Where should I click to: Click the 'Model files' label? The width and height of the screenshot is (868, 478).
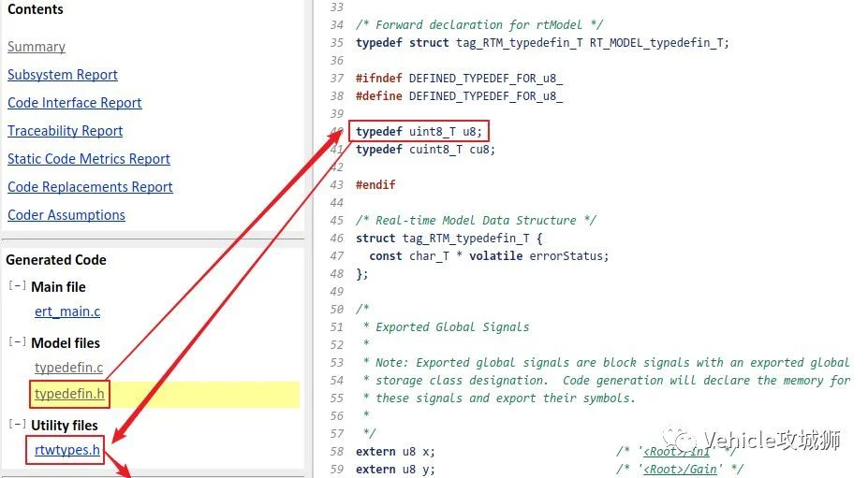tap(66, 343)
